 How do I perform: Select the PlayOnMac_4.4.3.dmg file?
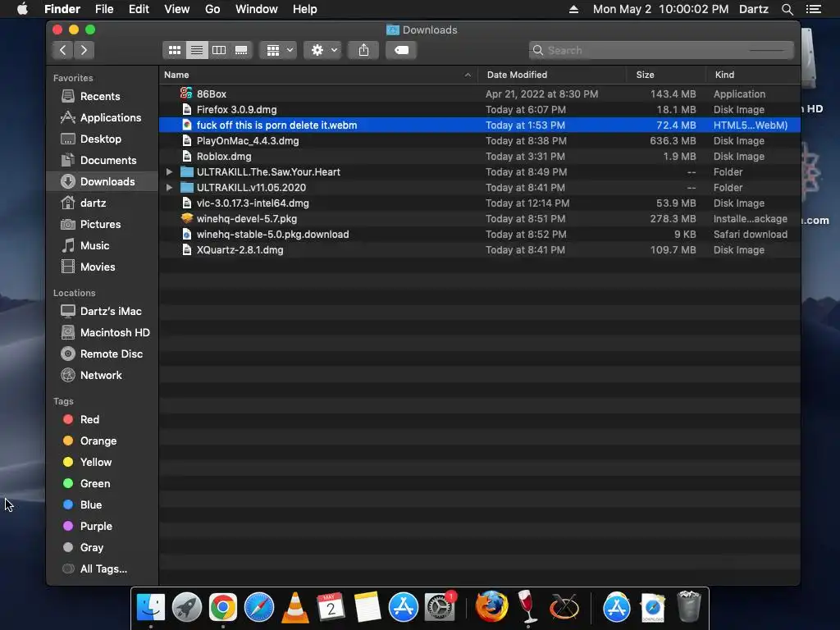[x=480, y=141]
